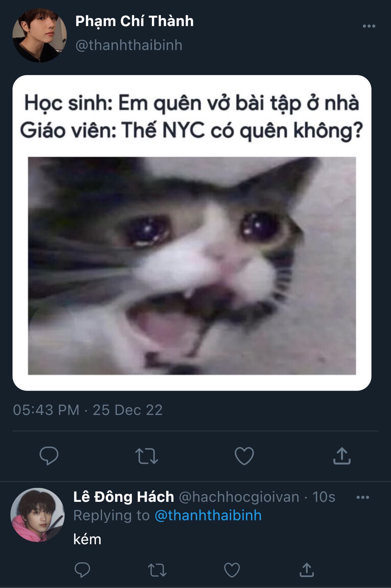Viewport: 391px width, 588px height.
Task: Click the @thanhthaibinh mention link in reply
Action: point(208,515)
